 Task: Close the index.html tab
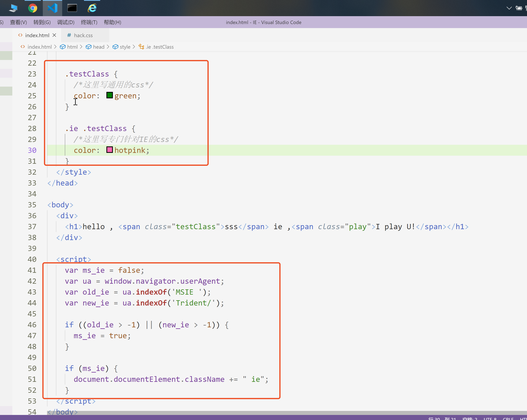[x=54, y=35]
